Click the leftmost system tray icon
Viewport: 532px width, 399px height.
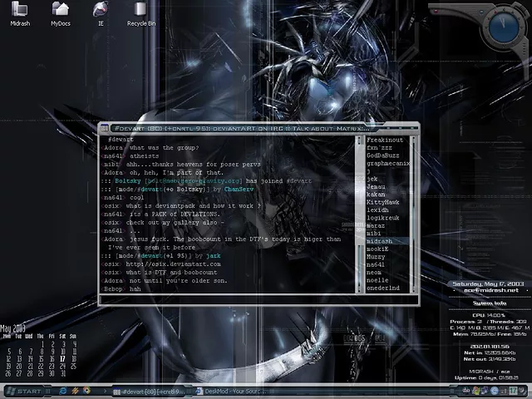(x=467, y=391)
